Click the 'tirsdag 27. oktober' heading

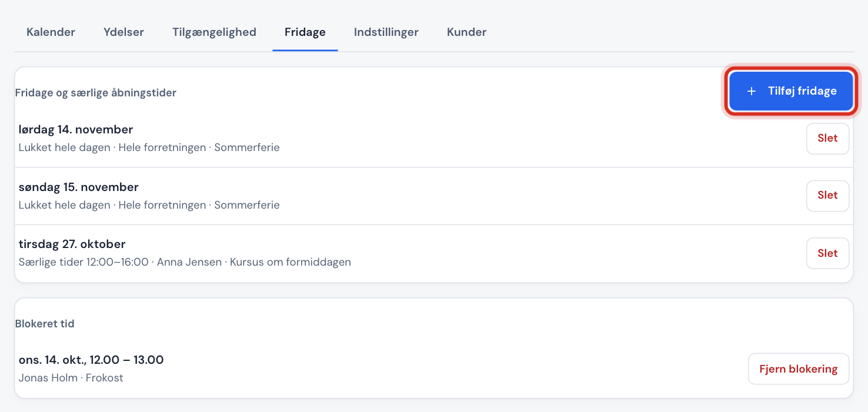(72, 244)
